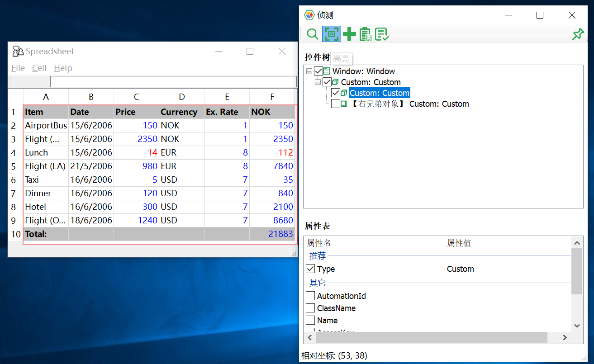Enable the AutomationId property checkbox
Viewport: 594px width, 364px height.
coord(310,296)
